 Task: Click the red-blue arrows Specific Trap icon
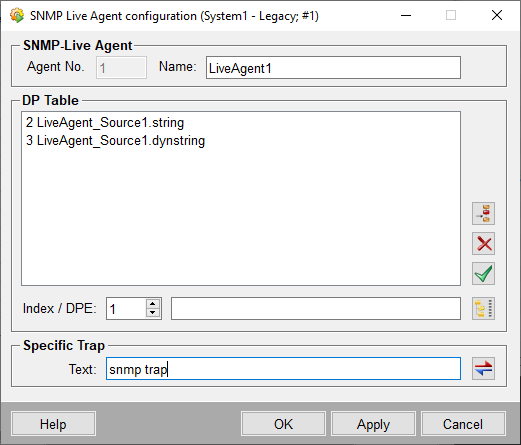click(483, 368)
